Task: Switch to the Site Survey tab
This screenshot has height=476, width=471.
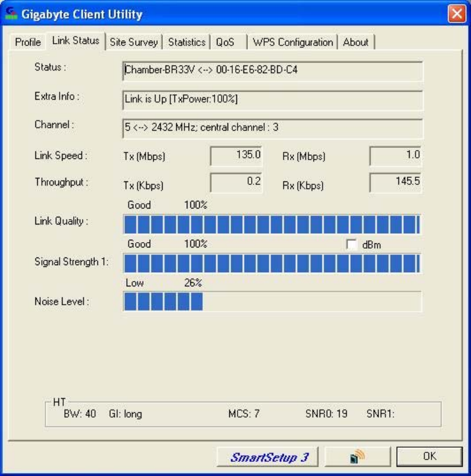Action: point(134,42)
